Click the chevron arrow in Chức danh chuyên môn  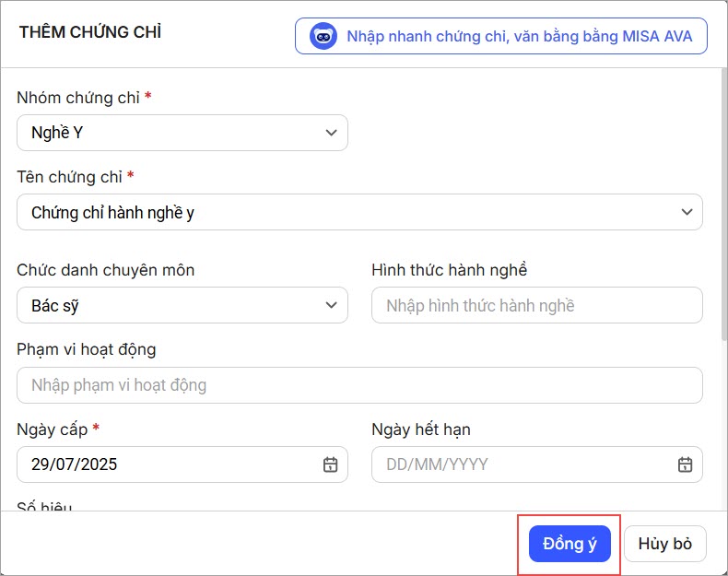coord(332,305)
